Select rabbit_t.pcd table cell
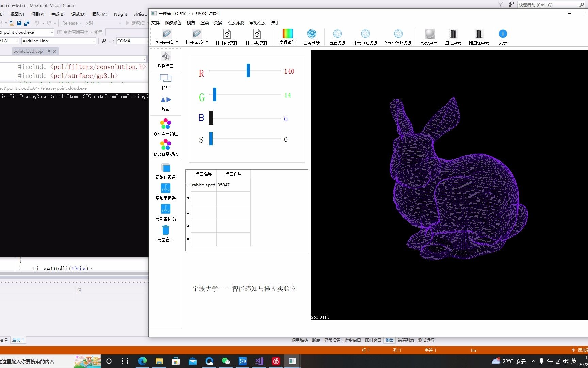 [203, 185]
